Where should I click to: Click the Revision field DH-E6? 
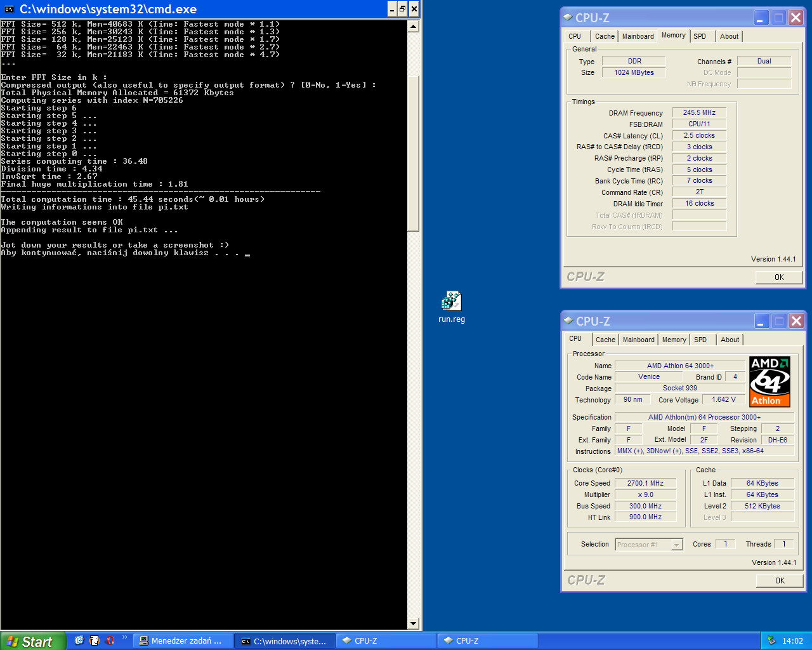tap(777, 440)
